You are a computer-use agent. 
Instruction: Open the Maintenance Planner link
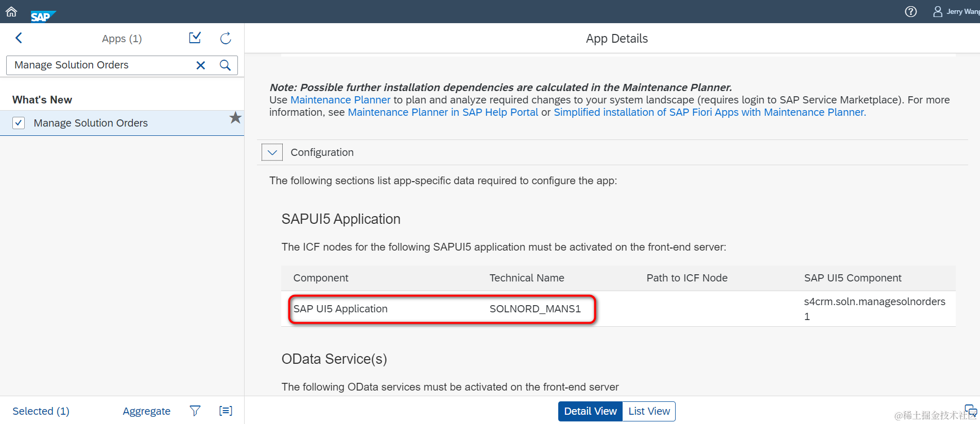point(340,100)
